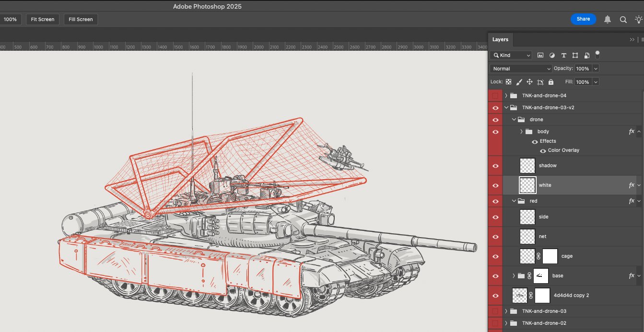Show the TNK-and-drone-04 group
644x332 pixels.
point(495,96)
